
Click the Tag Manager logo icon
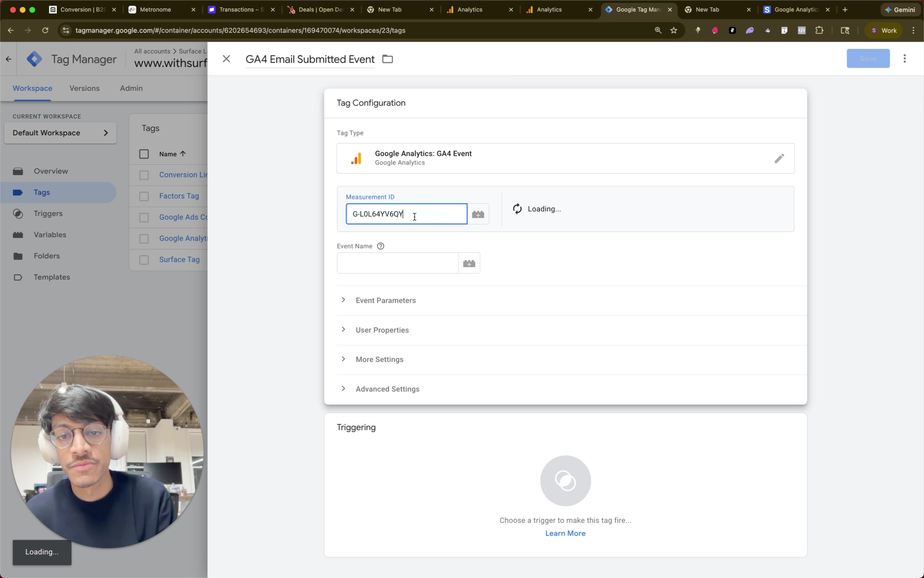34,59
